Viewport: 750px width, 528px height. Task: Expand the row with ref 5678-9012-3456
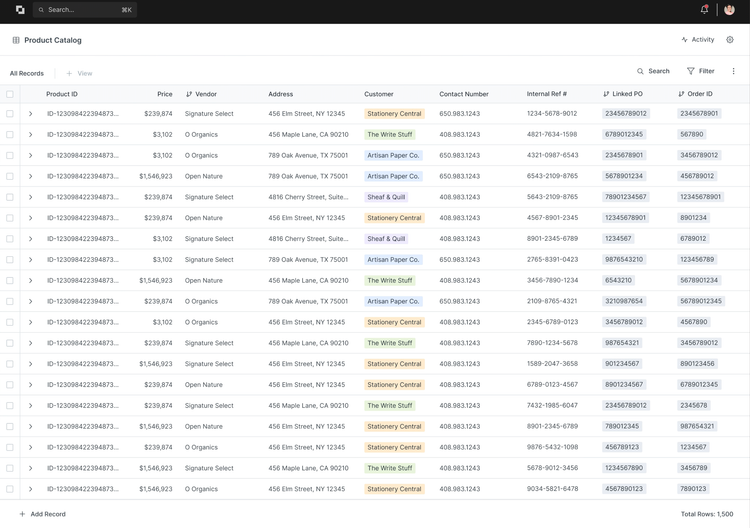[30, 468]
